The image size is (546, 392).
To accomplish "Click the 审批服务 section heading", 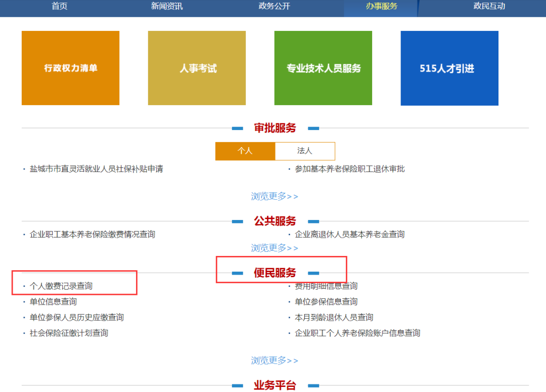I will click(x=275, y=128).
